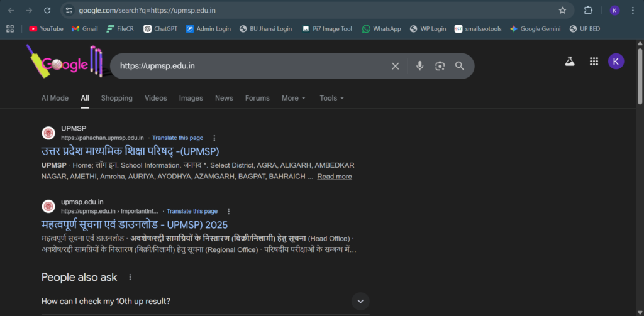644x316 pixels.
Task: Expand the 10th up result question chevron
Action: [360, 301]
